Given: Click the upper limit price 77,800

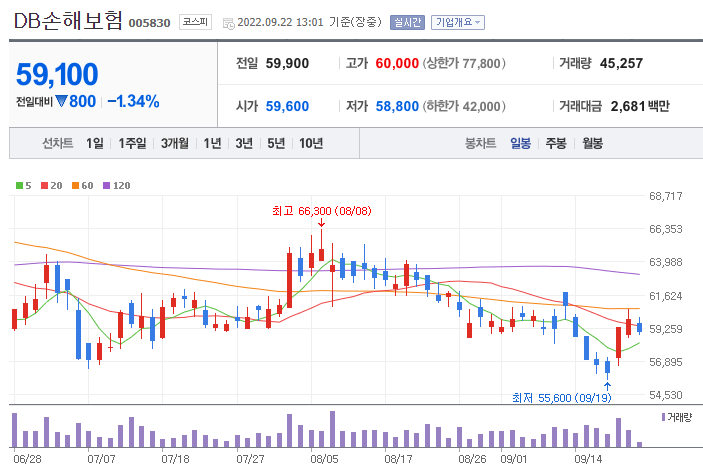Looking at the screenshot, I should (x=481, y=63).
